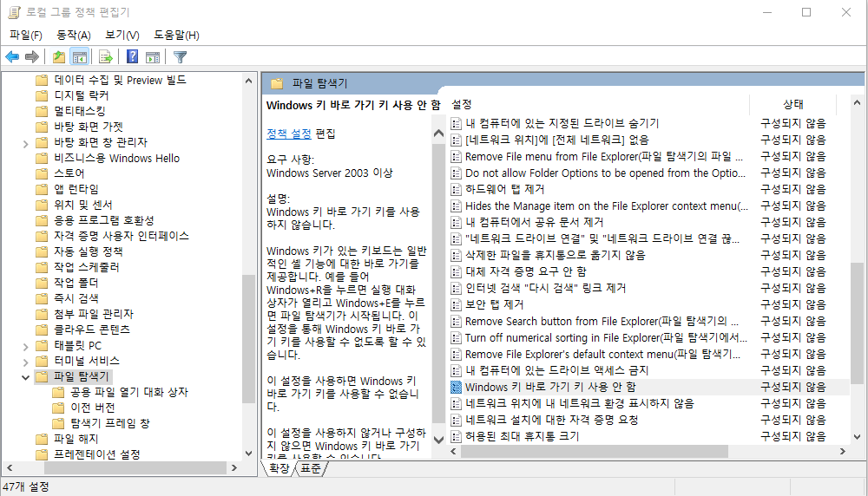Select 공용 파일 열기 대화 상자 tree item
Viewport: 868px width, 496px height.
point(129,393)
